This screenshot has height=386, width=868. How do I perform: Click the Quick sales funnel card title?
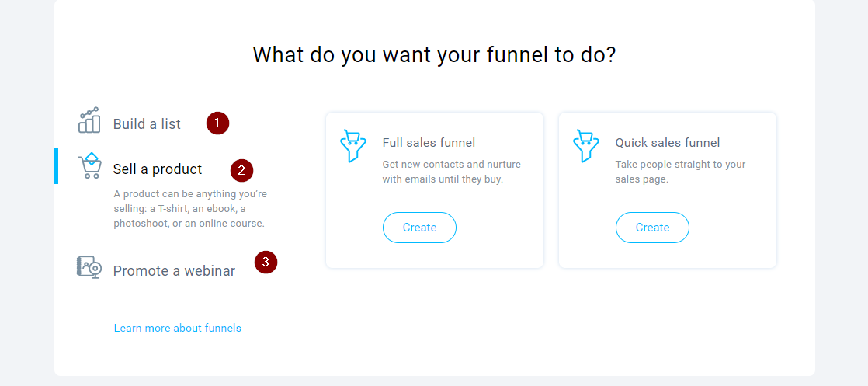coord(667,143)
